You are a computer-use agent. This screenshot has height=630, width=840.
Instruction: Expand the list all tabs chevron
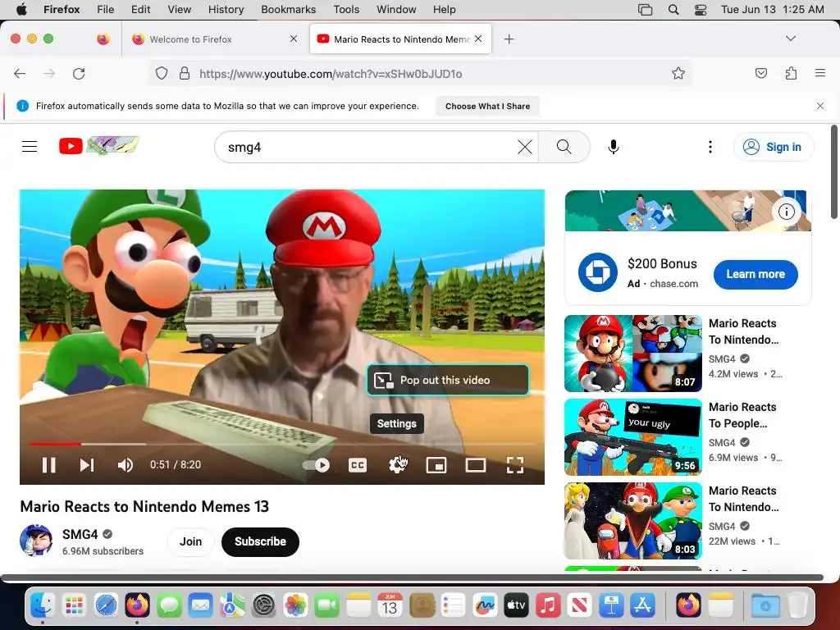point(791,39)
